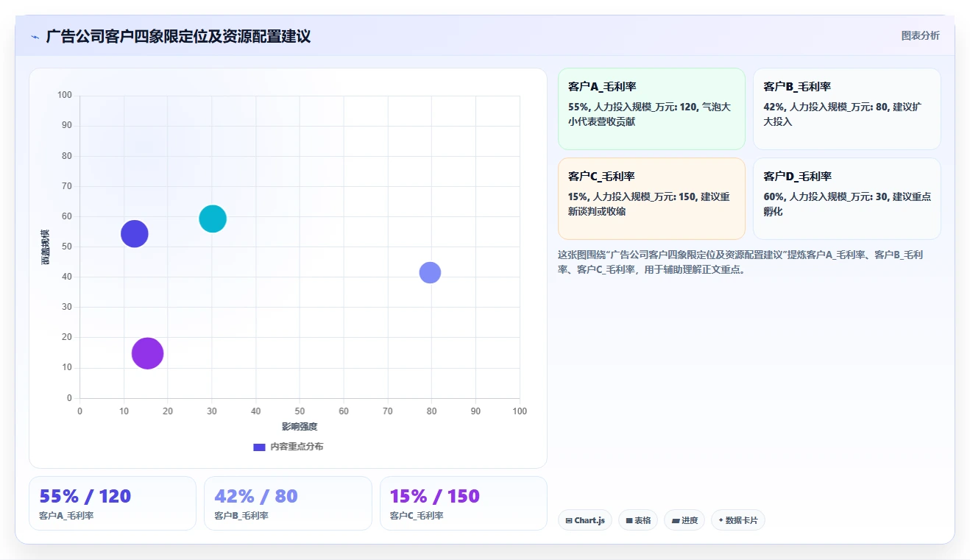Click the 55% / 120 stat card
The width and height of the screenshot is (970, 560).
click(113, 503)
